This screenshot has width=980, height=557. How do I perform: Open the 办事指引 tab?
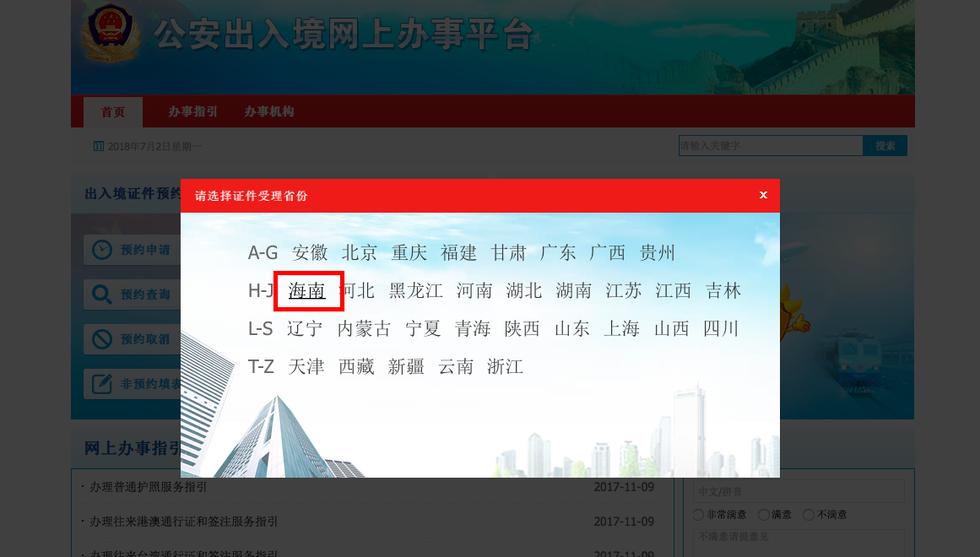pyautogui.click(x=192, y=112)
